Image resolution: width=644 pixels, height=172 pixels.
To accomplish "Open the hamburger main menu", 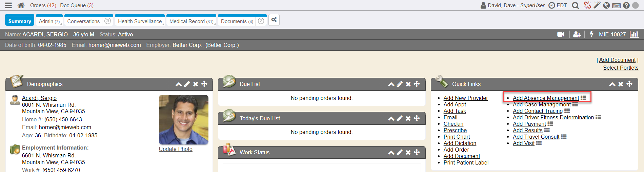I will pos(8,5).
